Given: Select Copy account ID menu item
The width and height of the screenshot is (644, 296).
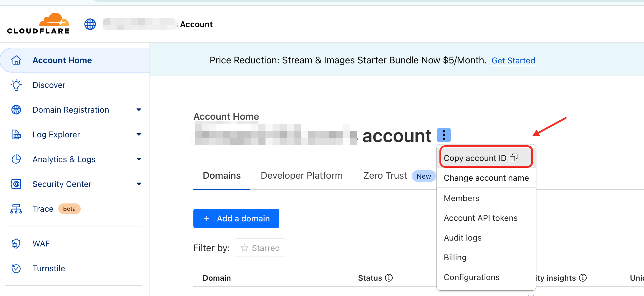Looking at the screenshot, I should click(x=486, y=158).
